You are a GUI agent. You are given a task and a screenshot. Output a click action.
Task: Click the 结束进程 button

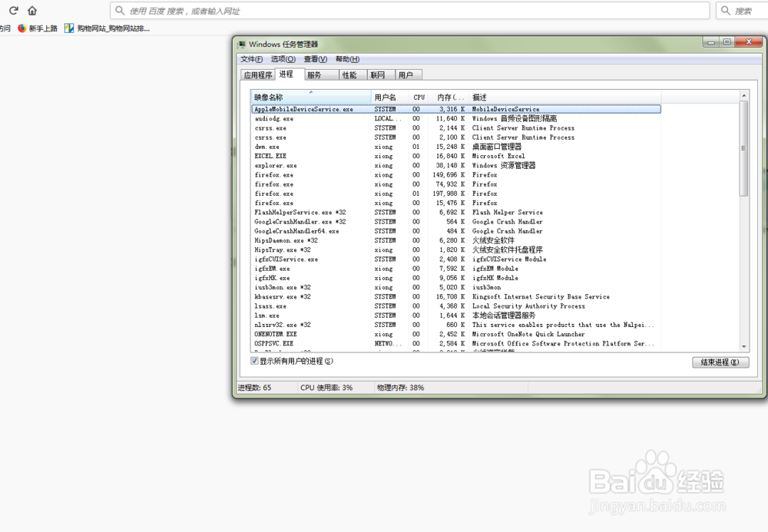point(720,362)
